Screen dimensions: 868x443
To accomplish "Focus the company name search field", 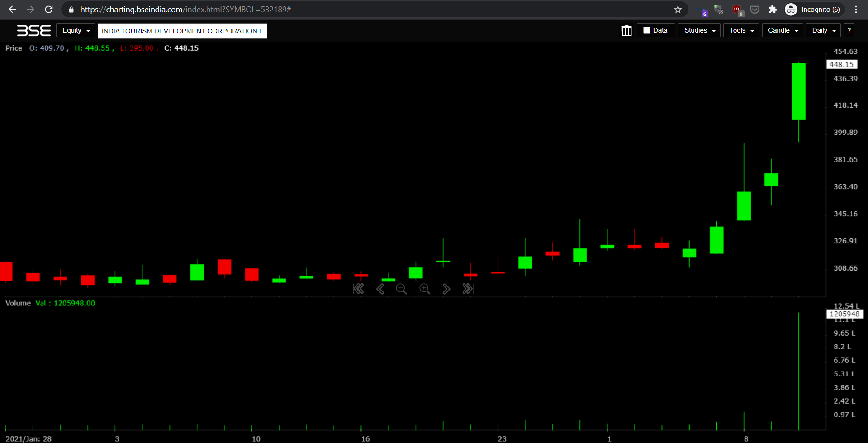I will 182,31.
